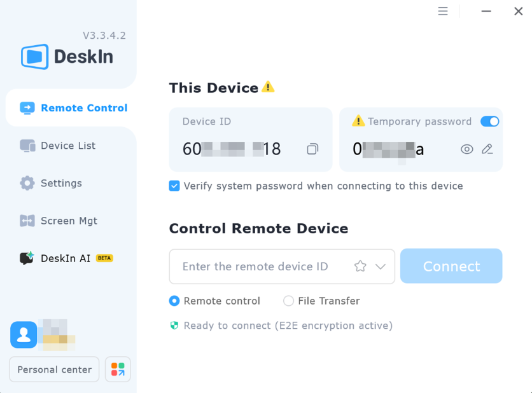
Task: Click the user avatar icon
Action: pyautogui.click(x=24, y=334)
